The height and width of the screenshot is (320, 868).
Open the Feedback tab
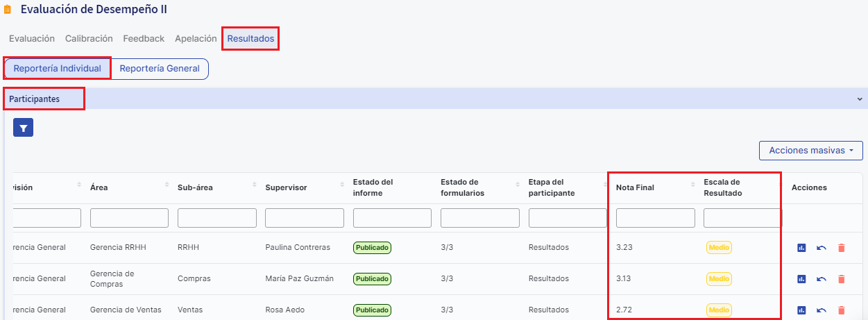144,39
